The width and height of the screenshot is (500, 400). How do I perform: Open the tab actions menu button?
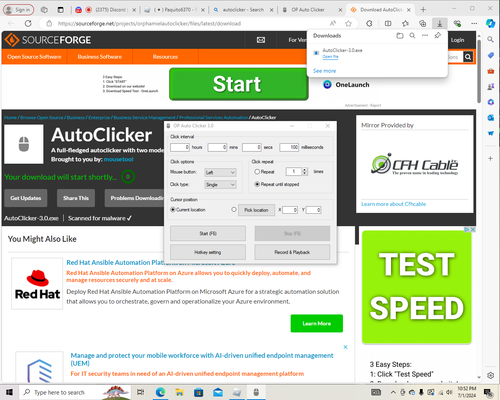60,10
